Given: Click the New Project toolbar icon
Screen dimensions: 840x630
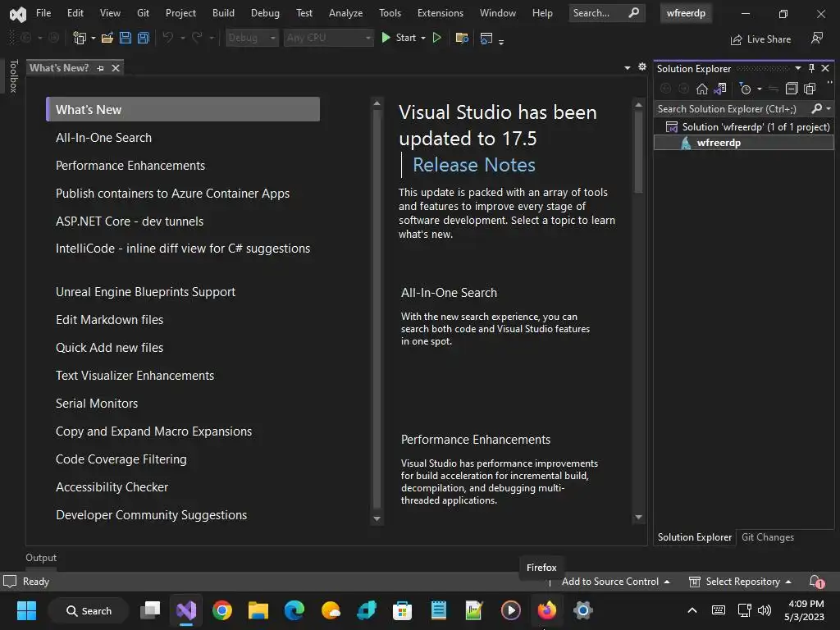Looking at the screenshot, I should point(80,38).
